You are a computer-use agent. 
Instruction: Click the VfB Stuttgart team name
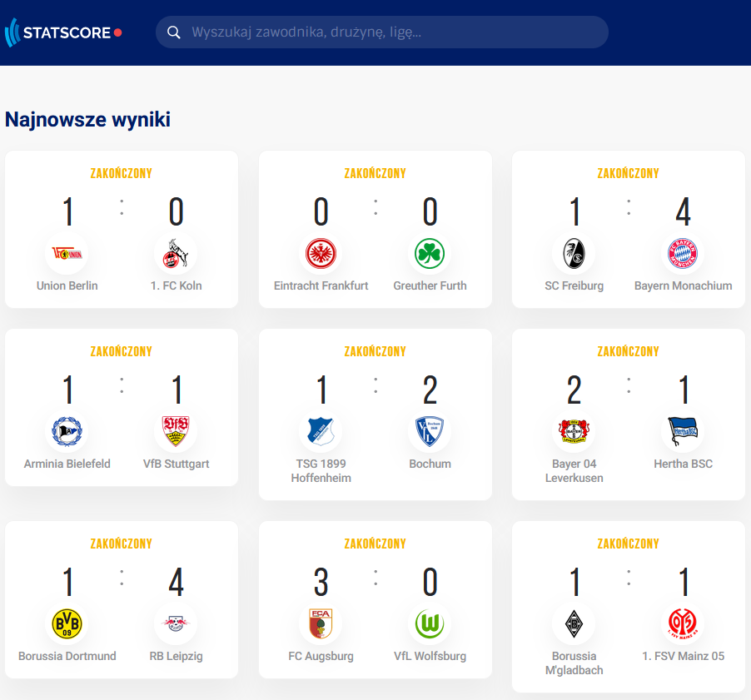click(x=176, y=464)
